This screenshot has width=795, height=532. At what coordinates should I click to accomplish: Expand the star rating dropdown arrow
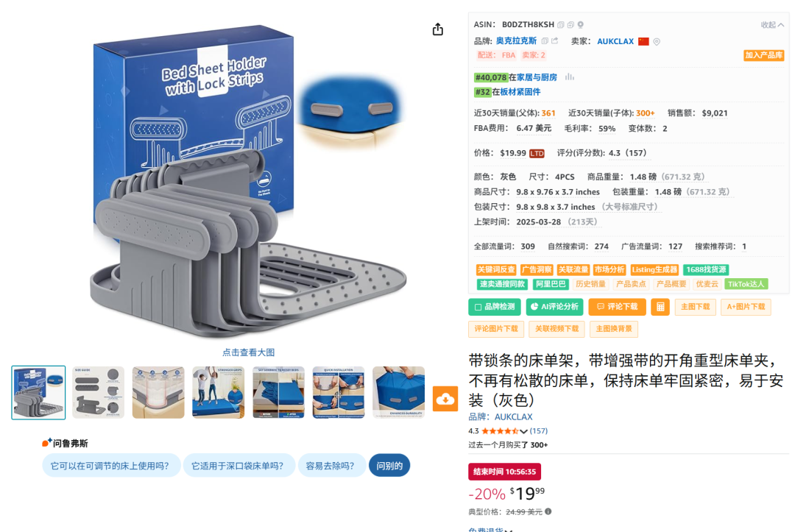524,431
